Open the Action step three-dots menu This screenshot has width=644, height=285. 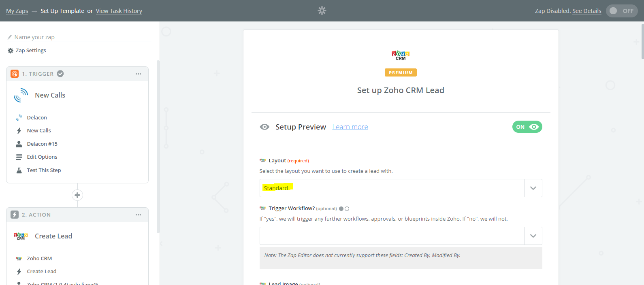click(138, 215)
